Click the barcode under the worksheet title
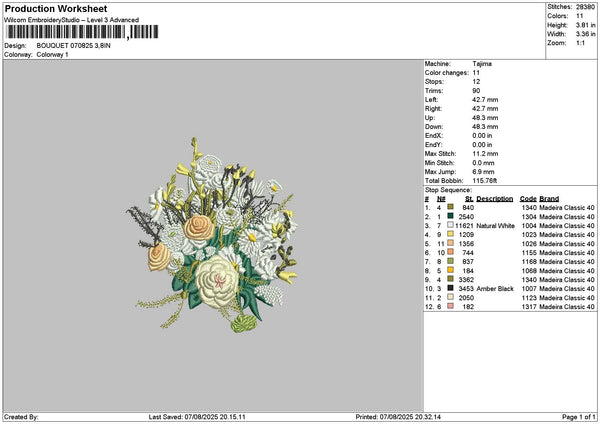The height and width of the screenshot is (424, 600). tap(82, 32)
